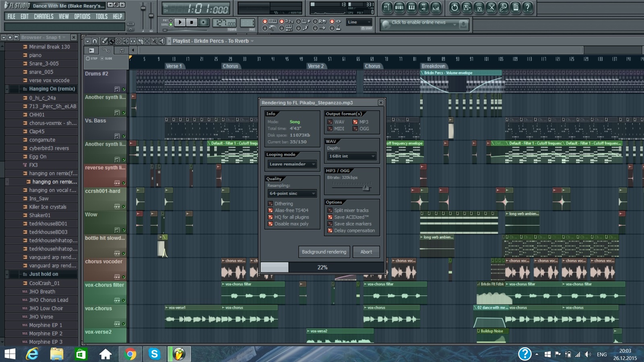
Task: Open the OPTIONS menu
Action: pos(82,16)
